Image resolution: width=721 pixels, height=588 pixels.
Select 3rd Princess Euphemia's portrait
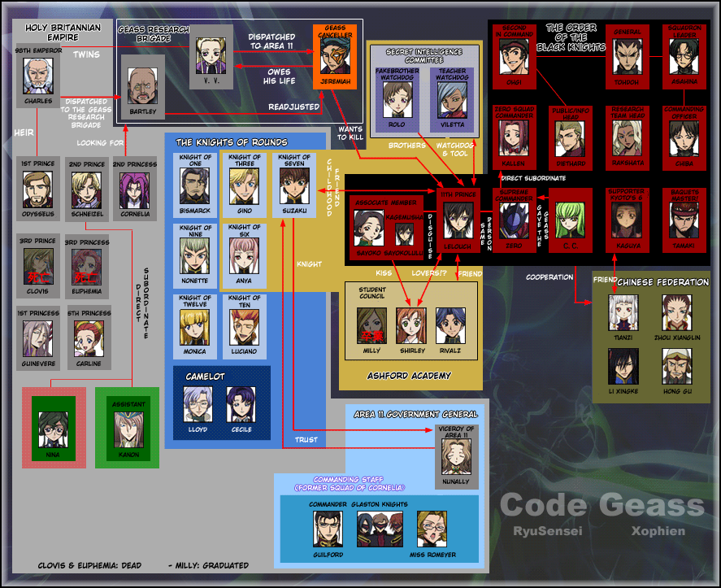click(x=86, y=268)
